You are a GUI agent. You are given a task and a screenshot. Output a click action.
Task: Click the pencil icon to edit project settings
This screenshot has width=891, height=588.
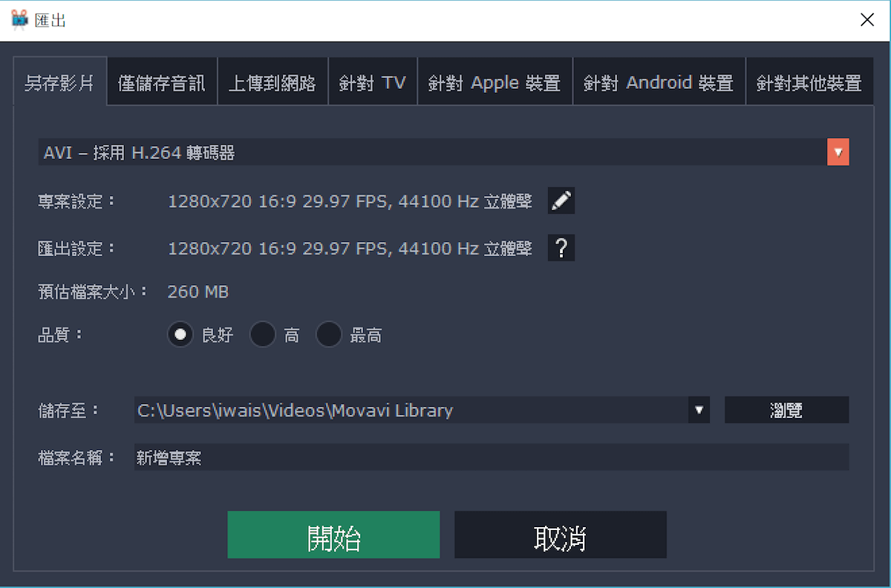(561, 200)
